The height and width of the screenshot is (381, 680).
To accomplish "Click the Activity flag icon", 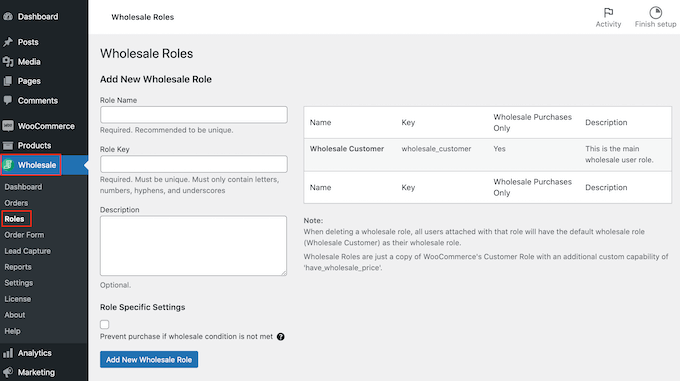I will tap(608, 12).
